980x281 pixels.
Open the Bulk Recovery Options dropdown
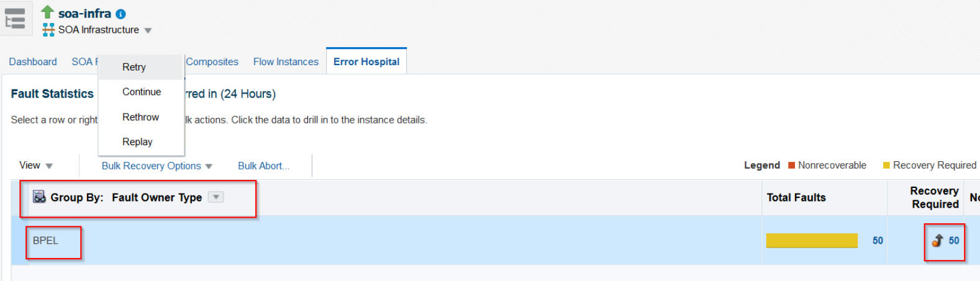tap(157, 166)
